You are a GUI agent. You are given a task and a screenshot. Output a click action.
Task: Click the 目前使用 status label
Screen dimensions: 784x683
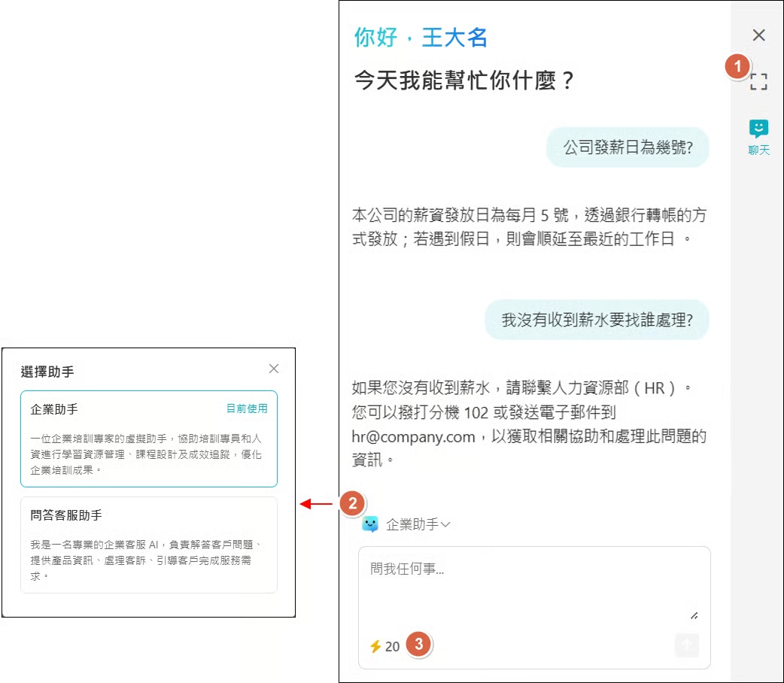point(247,409)
